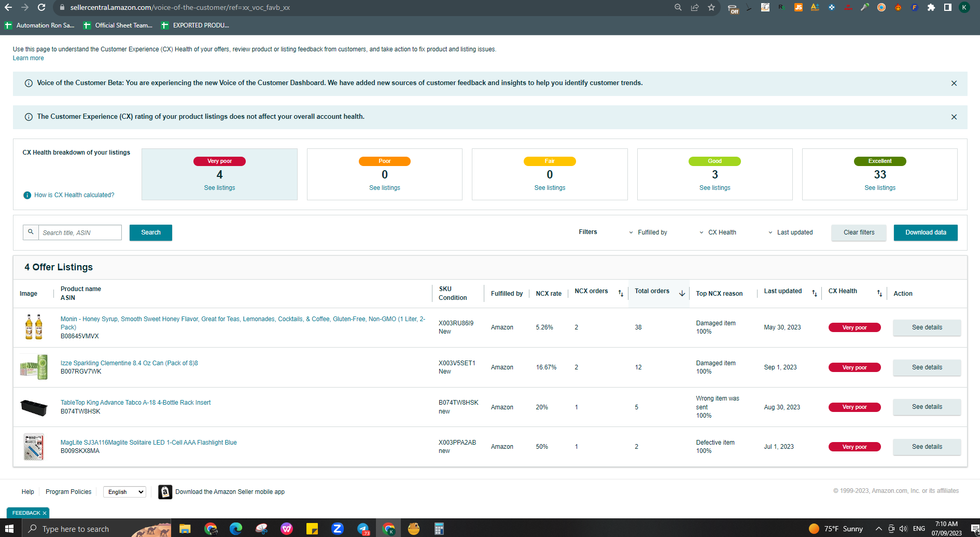Expand the Fulfilled by filter
Viewport: 980px width, 537px height.
tap(648, 232)
